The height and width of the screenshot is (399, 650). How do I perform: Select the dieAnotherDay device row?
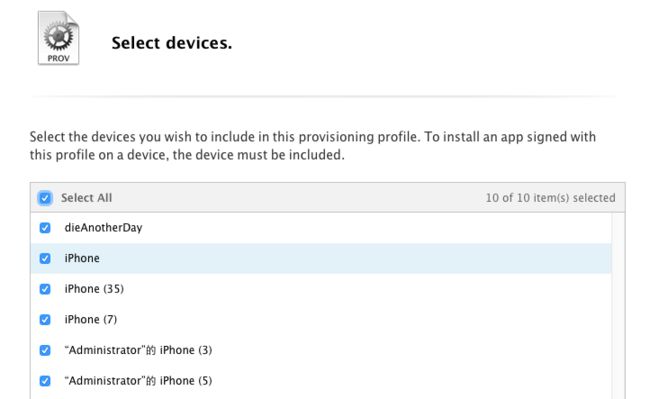[x=321, y=228]
